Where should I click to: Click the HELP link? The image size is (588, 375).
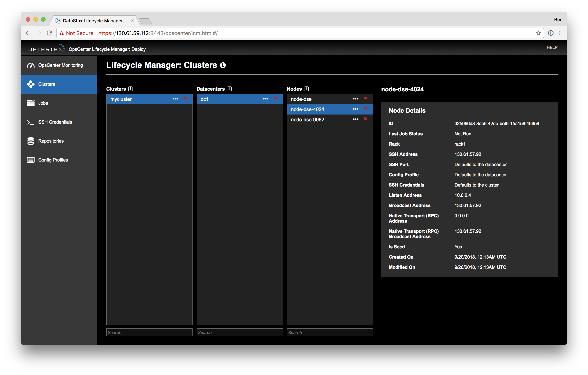pyautogui.click(x=552, y=47)
